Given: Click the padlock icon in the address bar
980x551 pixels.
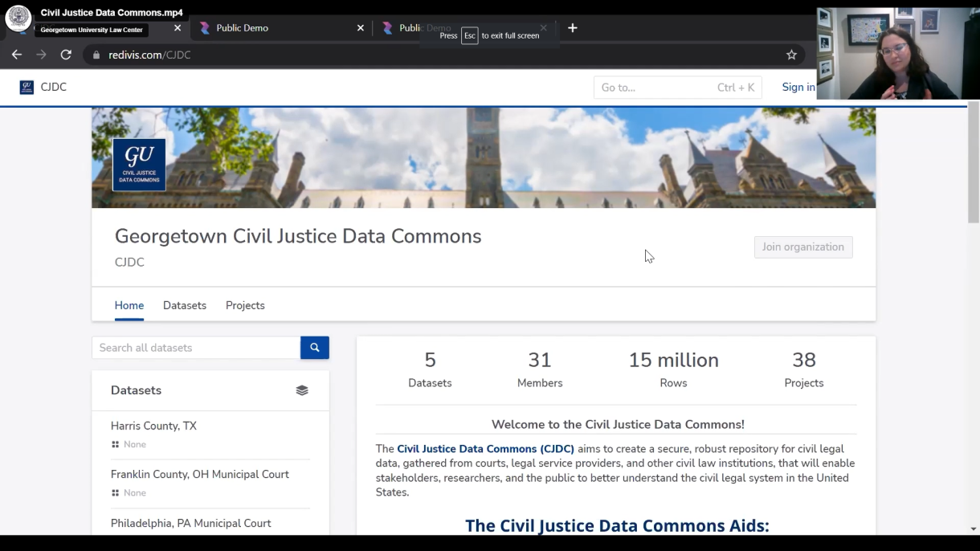Looking at the screenshot, I should [x=95, y=55].
